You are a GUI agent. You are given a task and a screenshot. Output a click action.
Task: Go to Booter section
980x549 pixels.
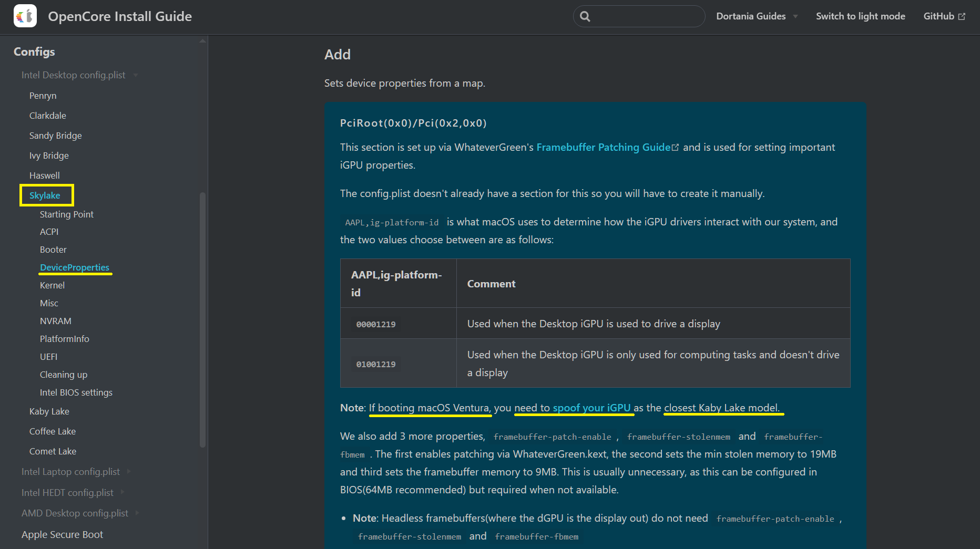(53, 250)
